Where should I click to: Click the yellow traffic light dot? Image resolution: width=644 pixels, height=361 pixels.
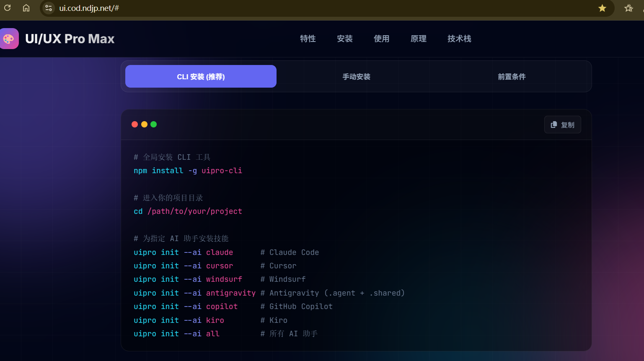tap(144, 124)
